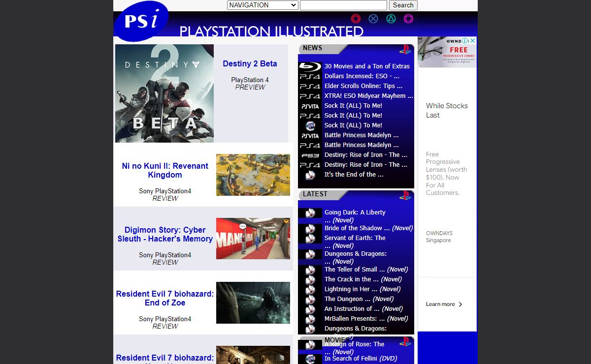The height and width of the screenshot is (364, 591).
Task: Click disc icon beside In Search of Fellini
Action: click(x=310, y=359)
